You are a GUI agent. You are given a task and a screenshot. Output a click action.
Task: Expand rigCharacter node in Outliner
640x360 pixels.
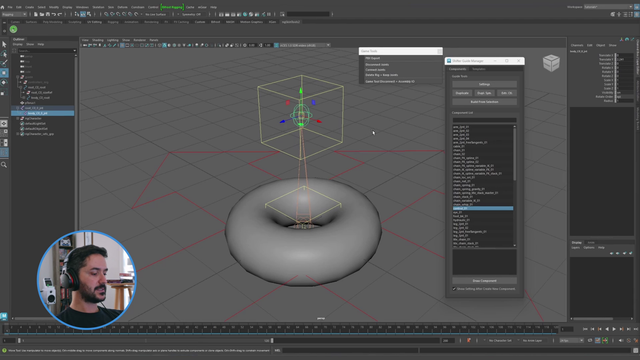[18, 118]
